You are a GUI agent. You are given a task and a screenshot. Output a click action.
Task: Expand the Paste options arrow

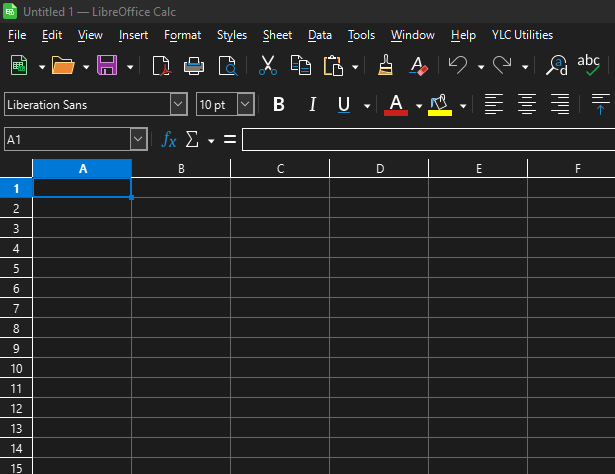click(x=355, y=67)
